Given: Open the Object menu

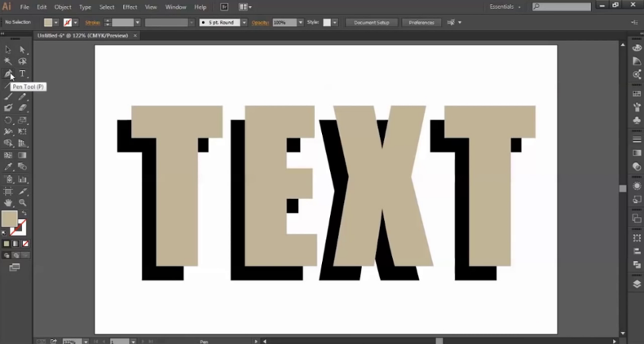Looking at the screenshot, I should pyautogui.click(x=63, y=7).
